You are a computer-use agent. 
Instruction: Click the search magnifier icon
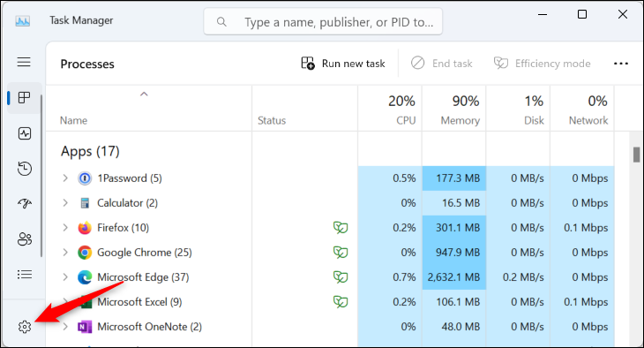click(x=221, y=22)
